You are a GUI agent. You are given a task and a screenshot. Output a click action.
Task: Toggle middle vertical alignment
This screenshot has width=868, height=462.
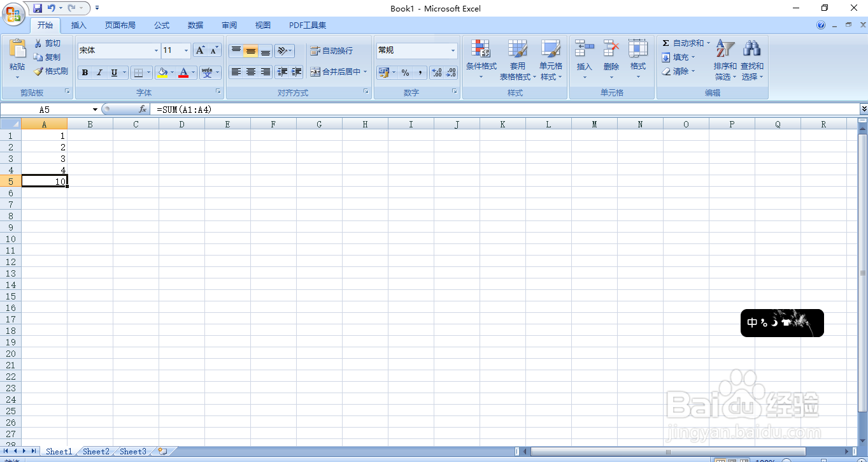(250, 51)
